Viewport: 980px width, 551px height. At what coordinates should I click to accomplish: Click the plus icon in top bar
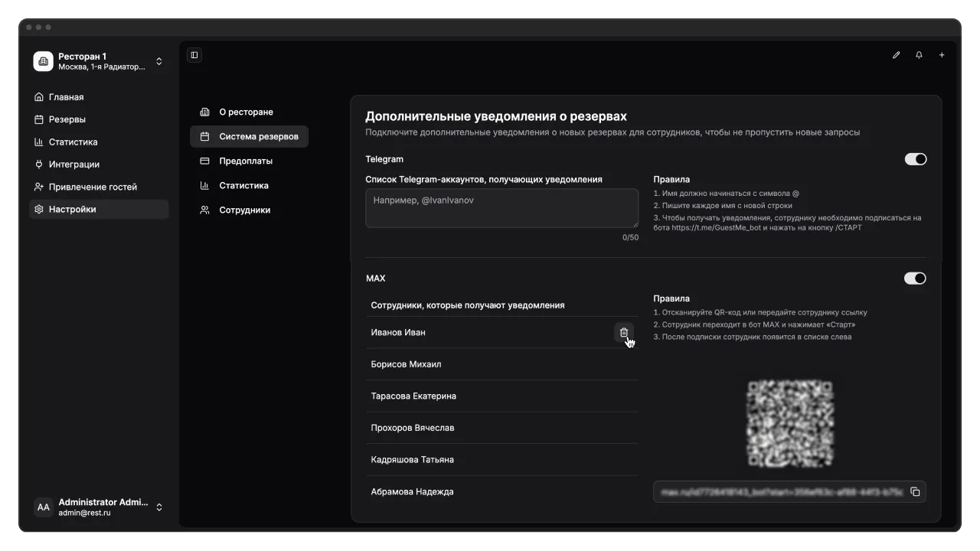click(942, 55)
